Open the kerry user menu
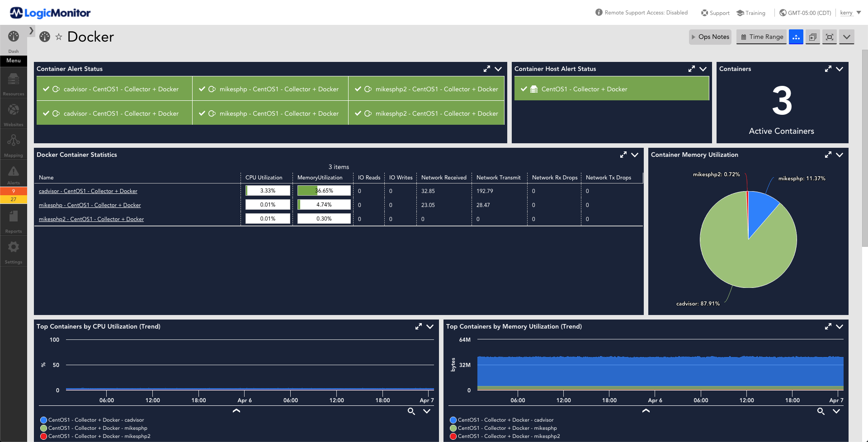 [x=850, y=13]
